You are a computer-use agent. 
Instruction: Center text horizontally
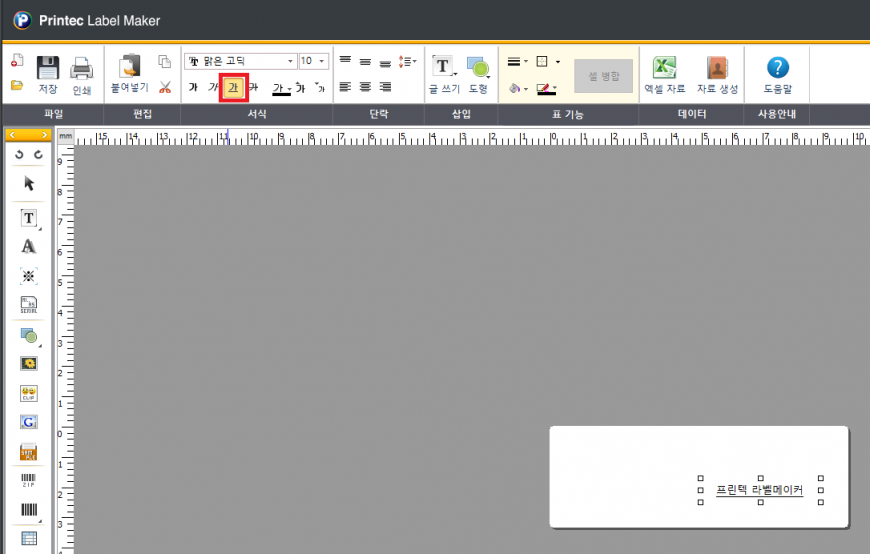(x=365, y=87)
